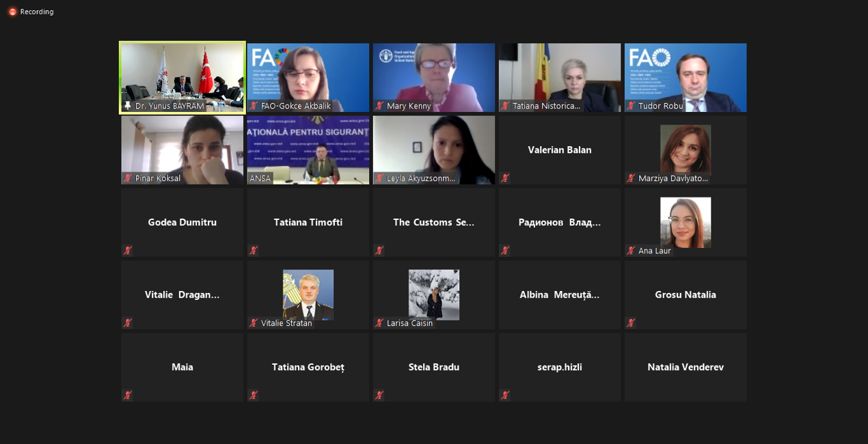
Task: Select Larisa Caisin's snowy profile picture
Action: (x=434, y=294)
